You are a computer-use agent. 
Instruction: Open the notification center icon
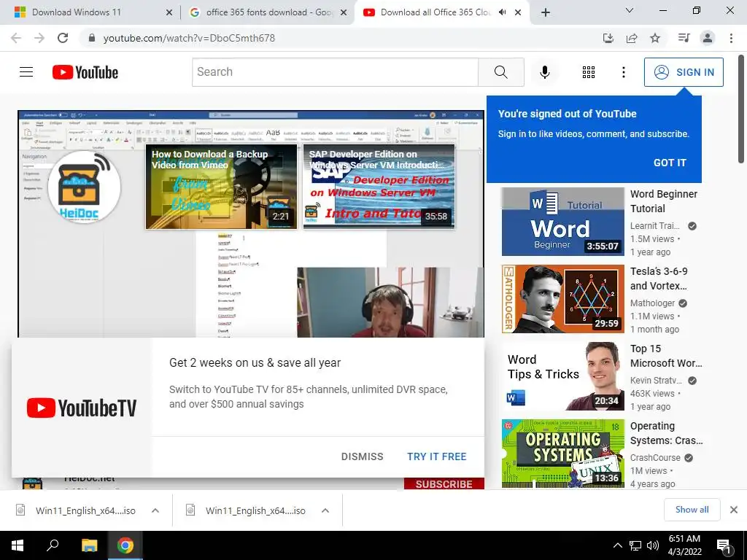click(724, 545)
